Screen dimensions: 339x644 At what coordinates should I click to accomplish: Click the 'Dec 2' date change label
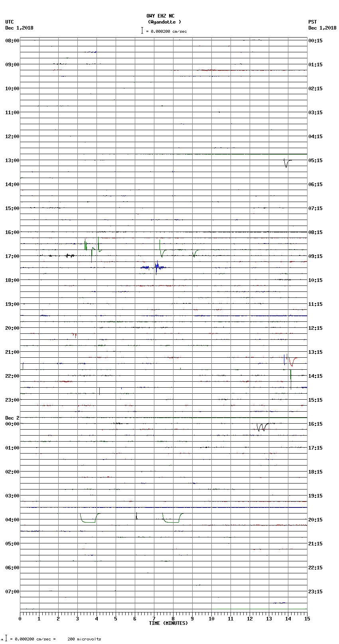point(12,418)
